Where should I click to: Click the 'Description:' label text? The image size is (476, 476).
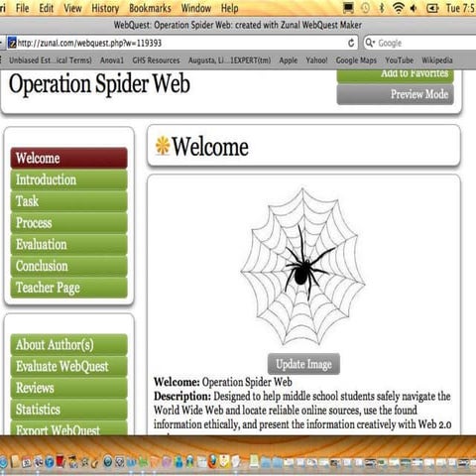pyautogui.click(x=182, y=396)
